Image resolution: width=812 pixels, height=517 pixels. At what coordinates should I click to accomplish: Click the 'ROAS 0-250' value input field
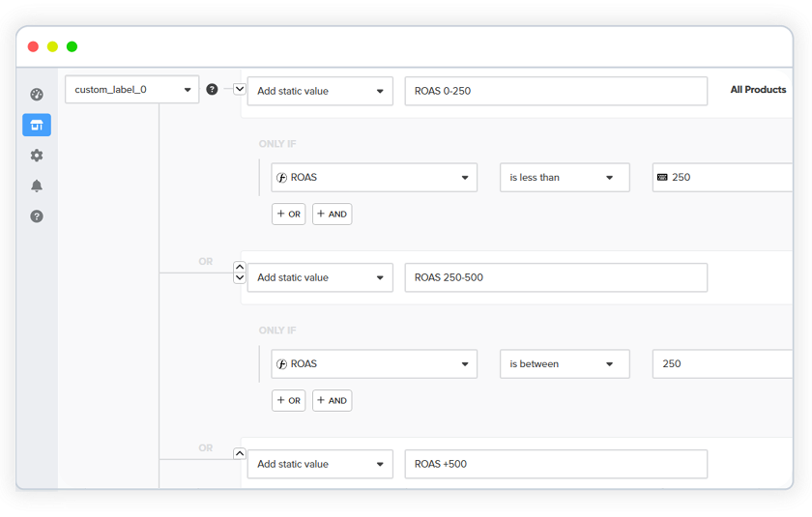click(555, 91)
